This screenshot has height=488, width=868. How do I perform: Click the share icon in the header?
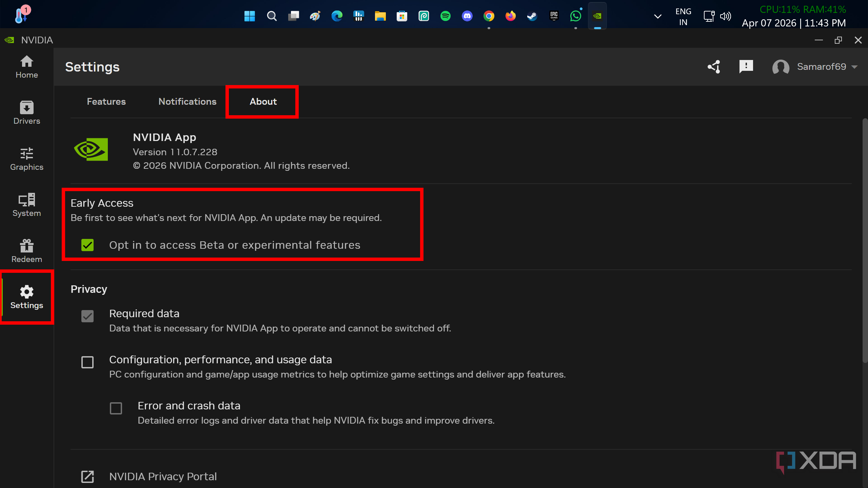[714, 67]
